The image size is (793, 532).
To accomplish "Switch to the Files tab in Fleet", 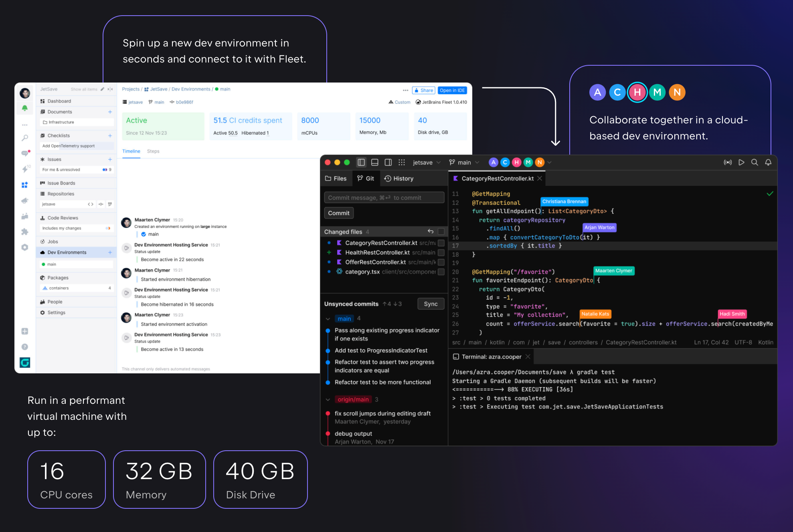I will (336, 178).
